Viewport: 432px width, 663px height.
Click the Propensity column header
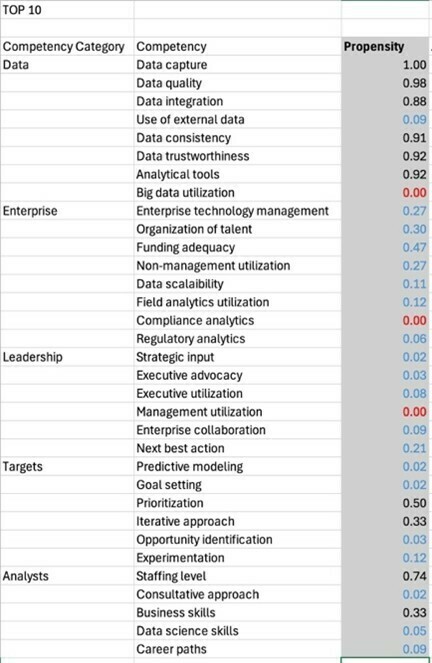pos(385,47)
